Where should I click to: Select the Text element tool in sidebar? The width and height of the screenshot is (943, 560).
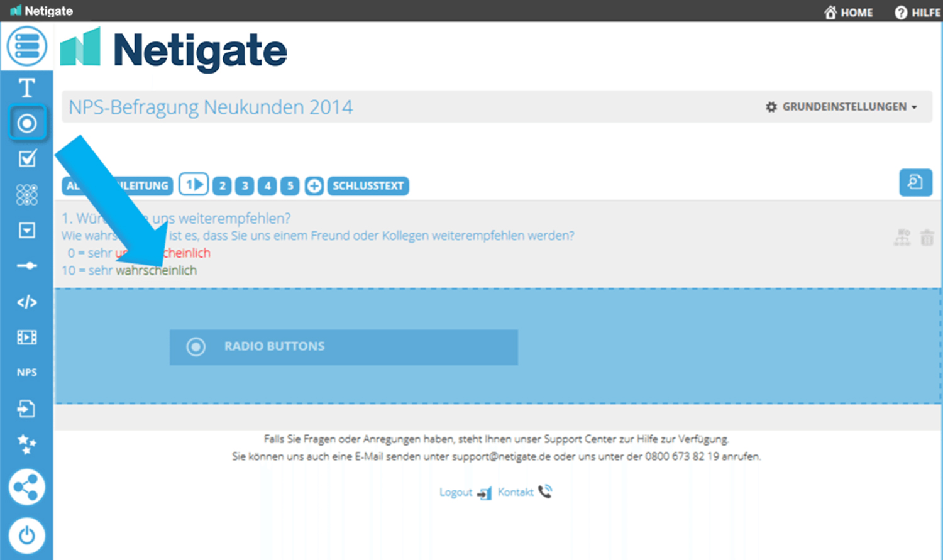tap(26, 88)
